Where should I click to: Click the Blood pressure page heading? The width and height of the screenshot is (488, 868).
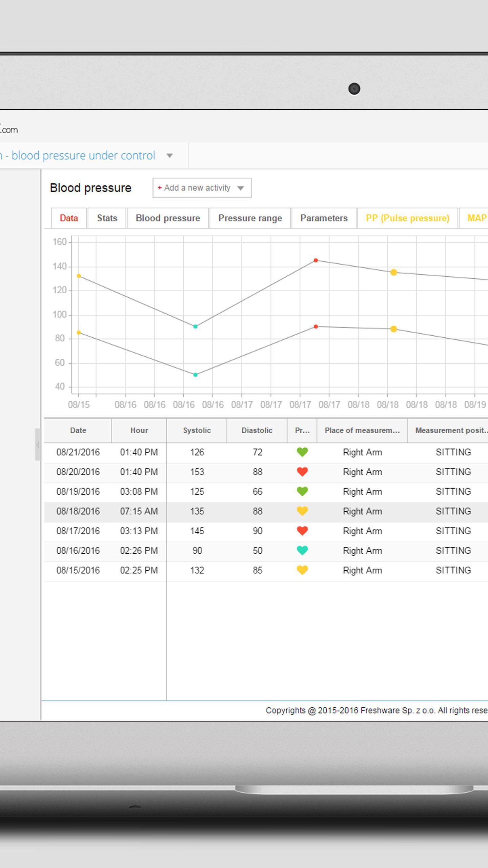point(90,188)
